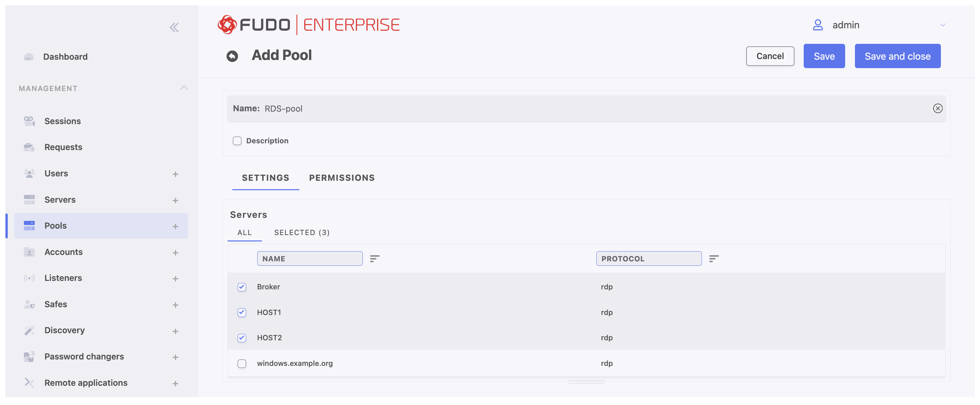Show the SELECTED (3) servers tab
980x405 pixels.
(x=302, y=233)
